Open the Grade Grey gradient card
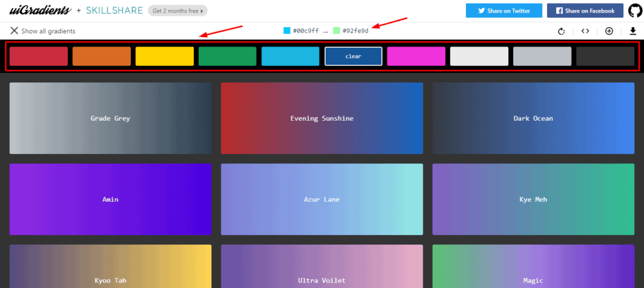This screenshot has height=288, width=644. pyautogui.click(x=111, y=118)
